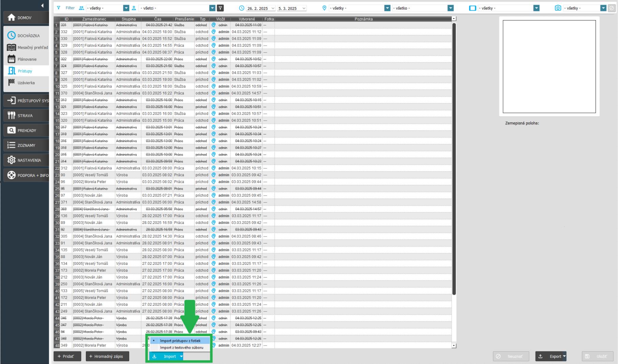618x364 pixels.
Task: Open the Uzávierka flag item
Action: click(x=26, y=83)
